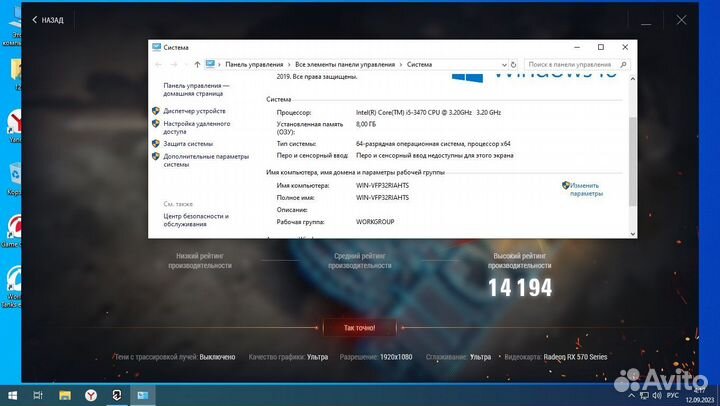Open the Windows Start menu

[12, 395]
